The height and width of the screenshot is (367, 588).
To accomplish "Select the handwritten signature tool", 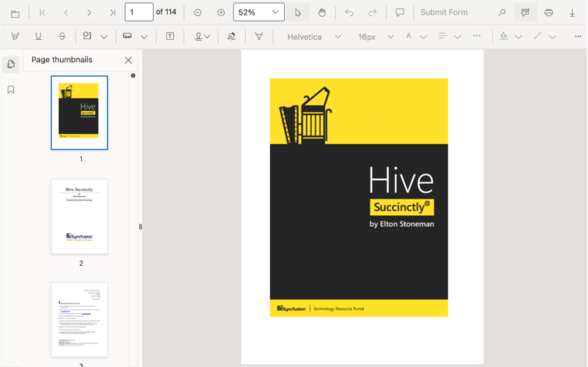I will coord(232,37).
